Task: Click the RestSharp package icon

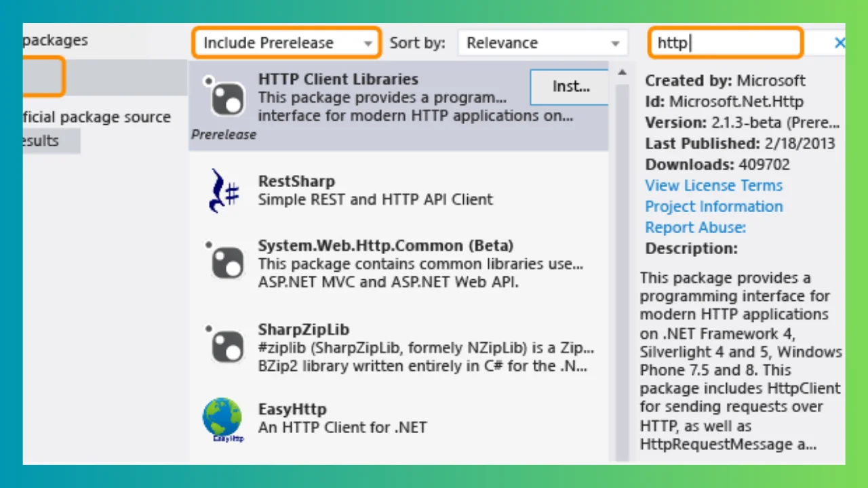Action: pyautogui.click(x=224, y=191)
